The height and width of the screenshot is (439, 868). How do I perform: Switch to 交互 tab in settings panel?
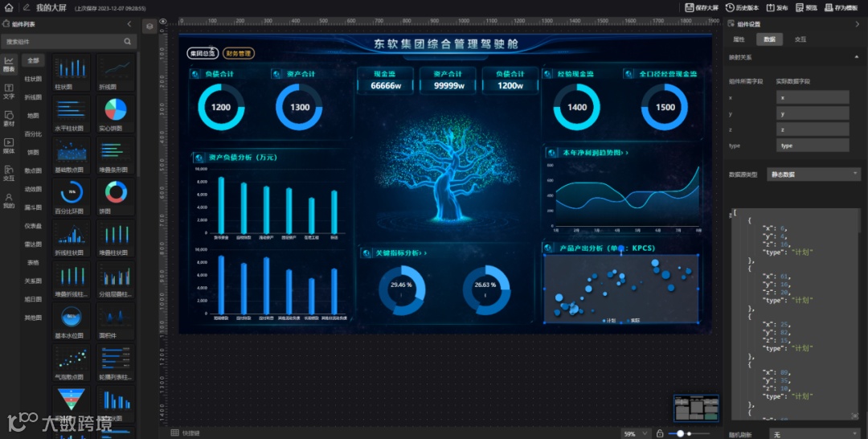pyautogui.click(x=800, y=40)
